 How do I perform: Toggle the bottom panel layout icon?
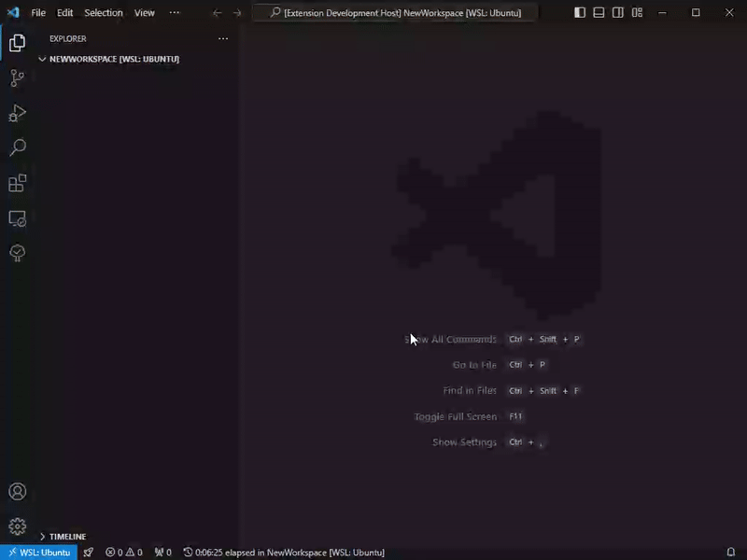click(x=599, y=13)
